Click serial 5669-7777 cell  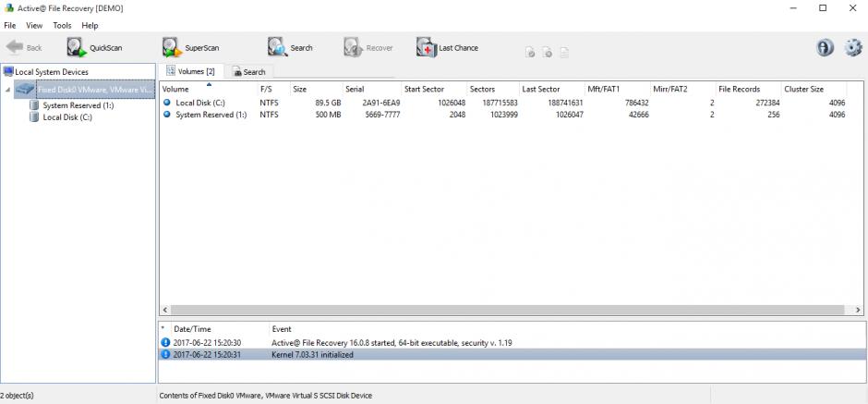(382, 115)
